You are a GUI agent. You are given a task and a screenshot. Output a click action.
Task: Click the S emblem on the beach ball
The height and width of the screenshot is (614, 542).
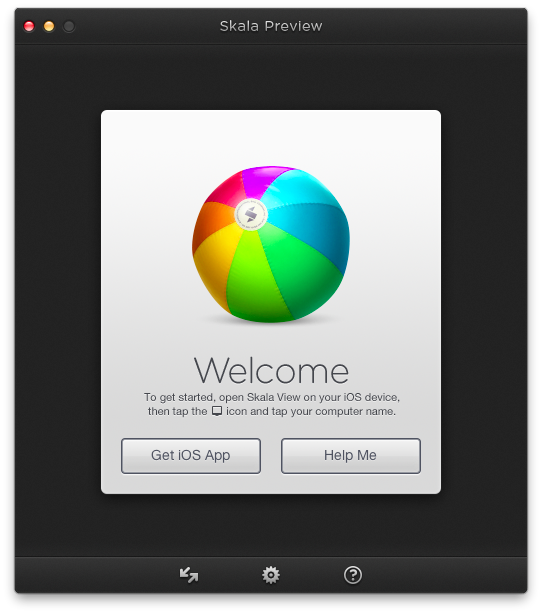pyautogui.click(x=251, y=215)
